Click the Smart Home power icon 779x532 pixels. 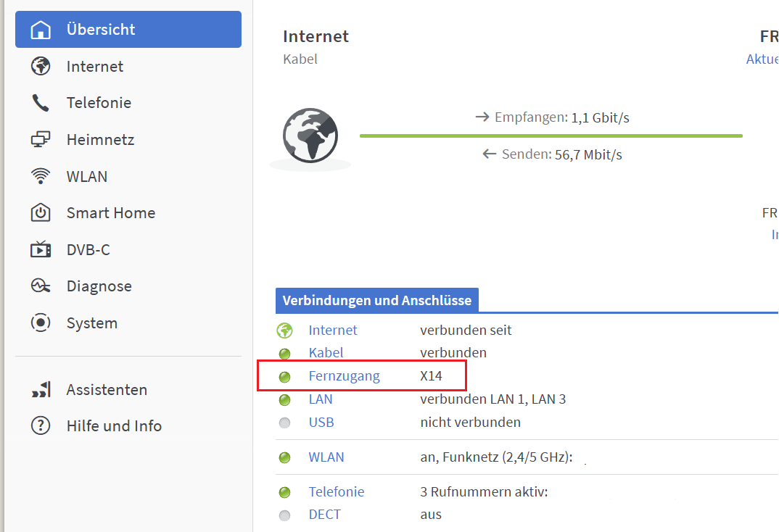[x=41, y=213]
